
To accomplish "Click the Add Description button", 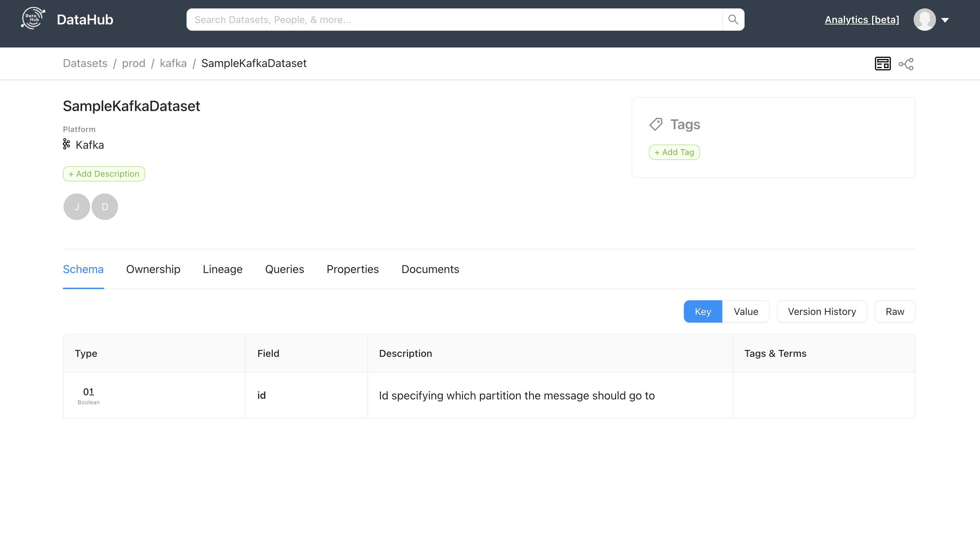I will [x=104, y=174].
